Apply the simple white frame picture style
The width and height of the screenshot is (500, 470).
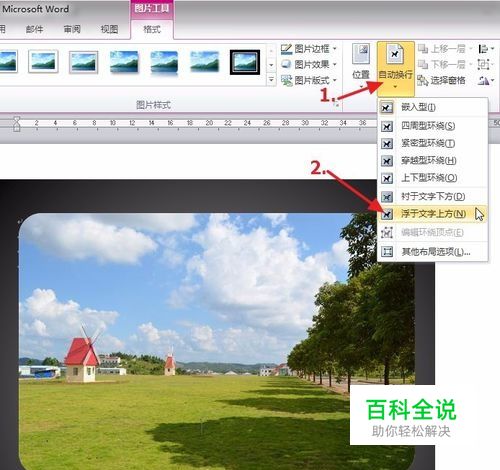coord(43,61)
